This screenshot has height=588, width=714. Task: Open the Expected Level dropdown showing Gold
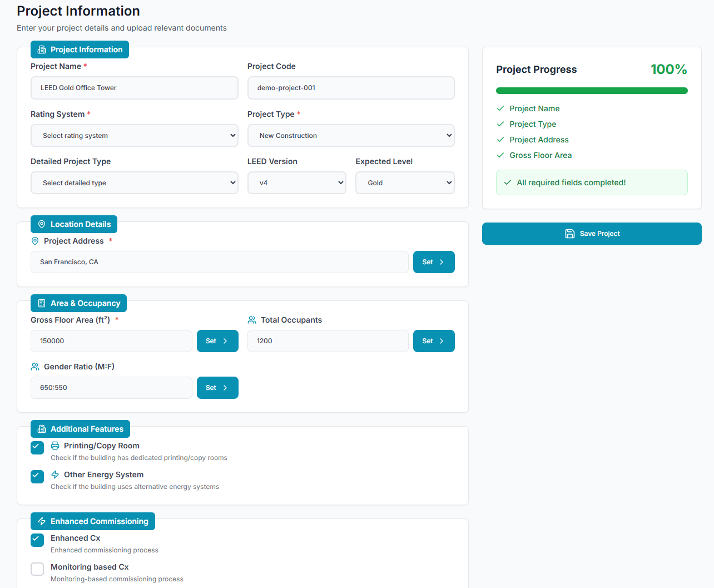pyautogui.click(x=405, y=183)
